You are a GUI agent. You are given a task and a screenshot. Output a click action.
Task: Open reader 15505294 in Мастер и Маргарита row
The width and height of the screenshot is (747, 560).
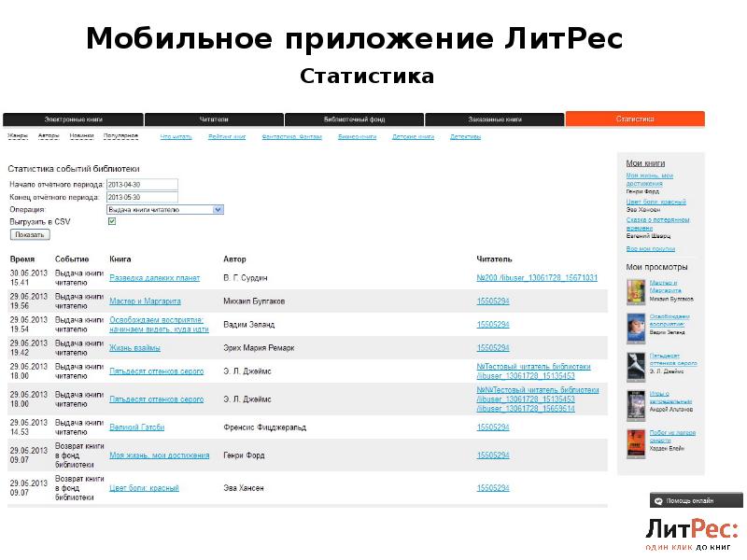pos(493,301)
